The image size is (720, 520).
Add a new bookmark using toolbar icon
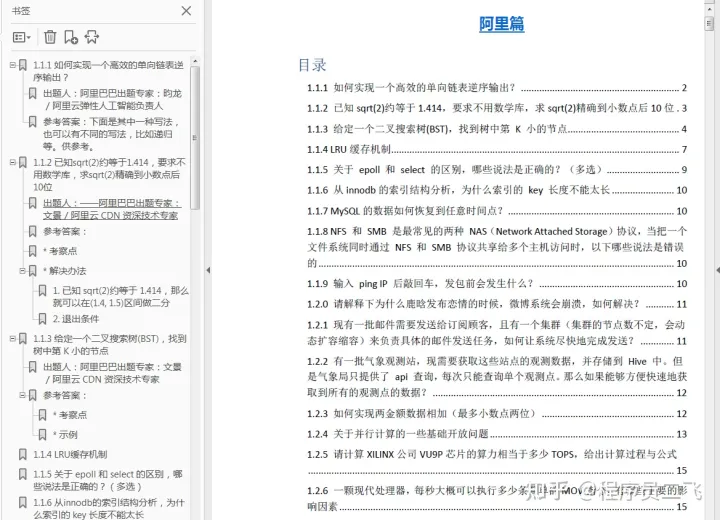click(71, 37)
